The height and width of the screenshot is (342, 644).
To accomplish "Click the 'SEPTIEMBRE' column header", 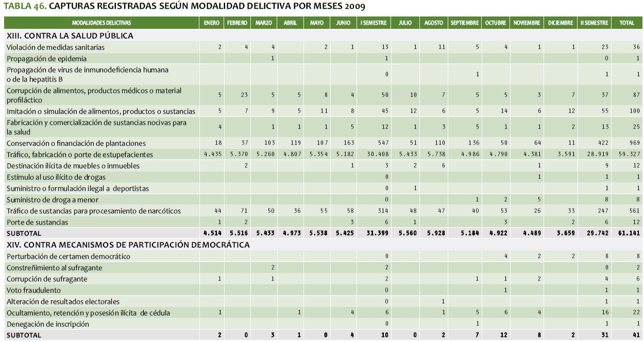I will tap(465, 23).
